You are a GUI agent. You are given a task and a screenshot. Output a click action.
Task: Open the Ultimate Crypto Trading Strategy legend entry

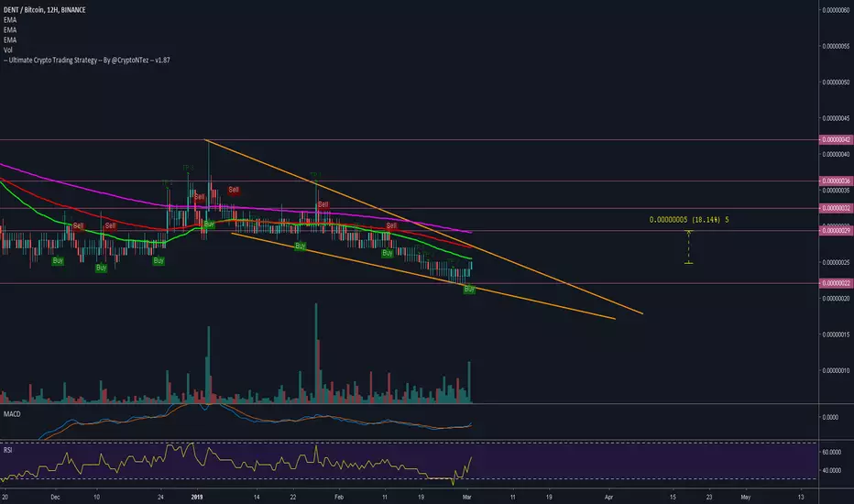pyautogui.click(x=87, y=60)
